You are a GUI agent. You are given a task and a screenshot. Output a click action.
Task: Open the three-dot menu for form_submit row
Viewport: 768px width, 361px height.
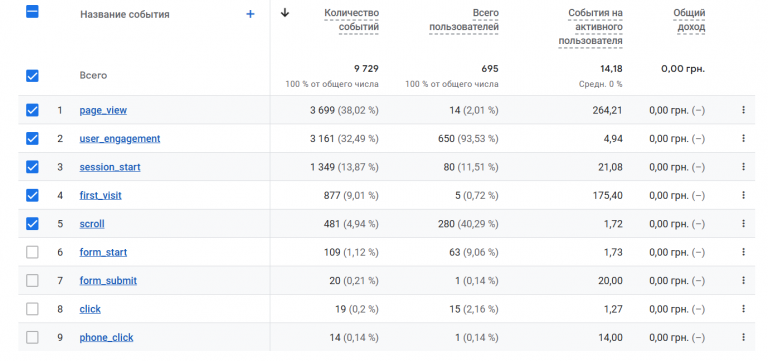pos(743,281)
